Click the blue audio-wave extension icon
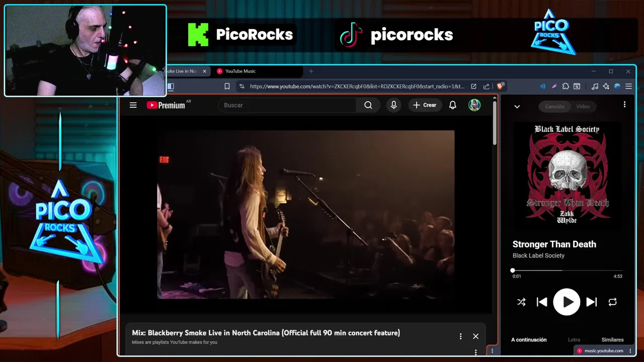Image resolution: width=644 pixels, height=362 pixels. pyautogui.click(x=542, y=86)
